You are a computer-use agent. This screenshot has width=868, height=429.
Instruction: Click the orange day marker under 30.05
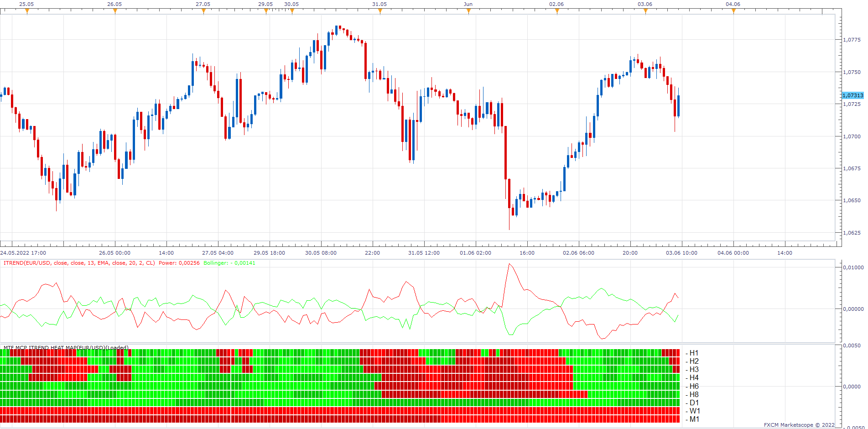(x=292, y=11)
